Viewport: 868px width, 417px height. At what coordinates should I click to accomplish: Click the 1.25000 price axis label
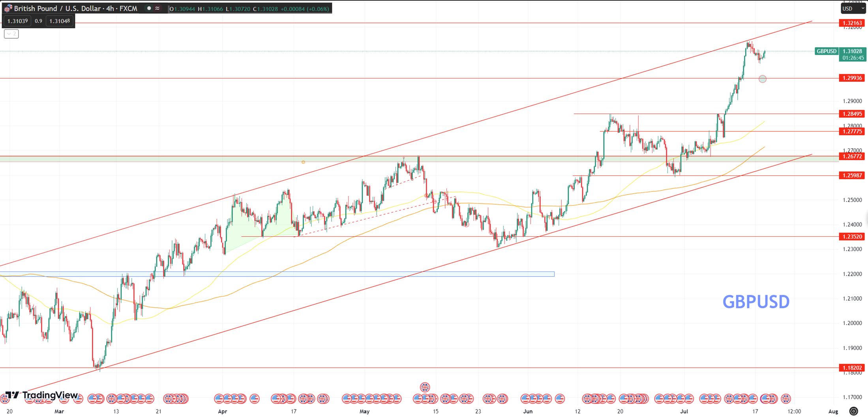(x=852, y=200)
